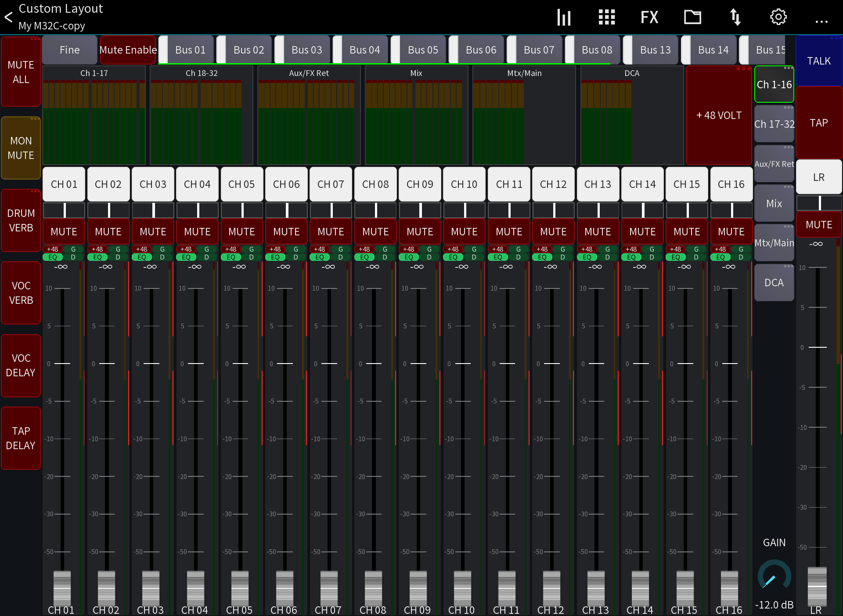Open the grid layout icon
This screenshot has width=843, height=616.
607,17
